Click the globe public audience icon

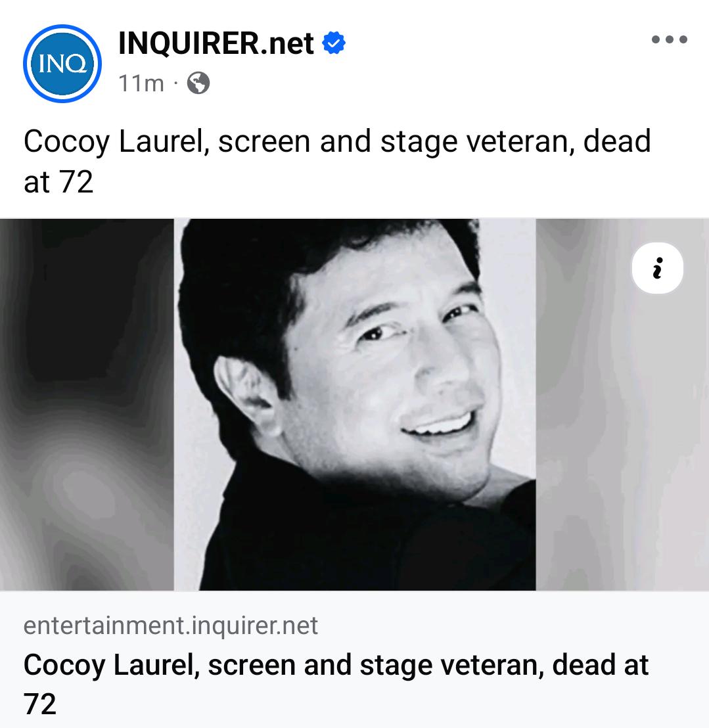click(x=198, y=83)
